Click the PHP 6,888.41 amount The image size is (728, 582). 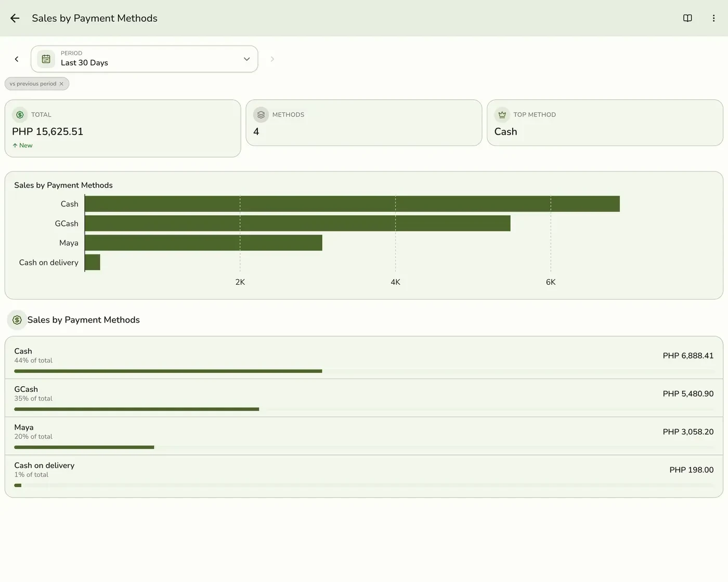tap(688, 356)
